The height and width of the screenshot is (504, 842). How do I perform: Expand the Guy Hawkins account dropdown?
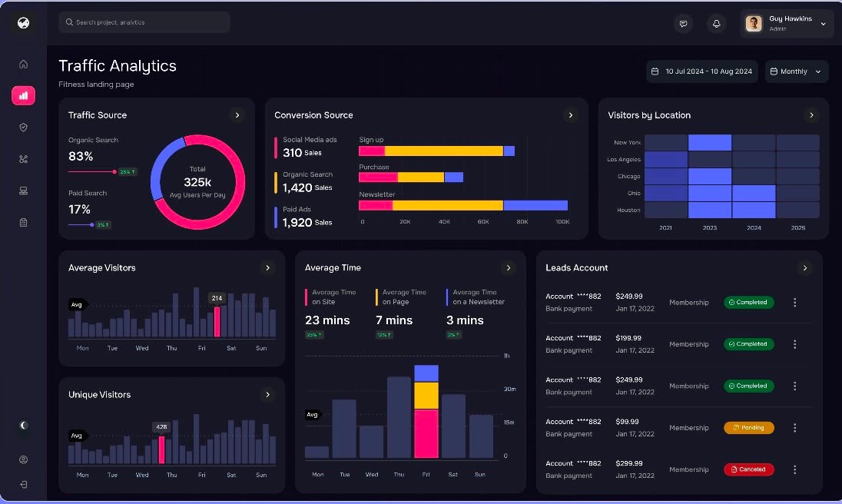pos(824,24)
